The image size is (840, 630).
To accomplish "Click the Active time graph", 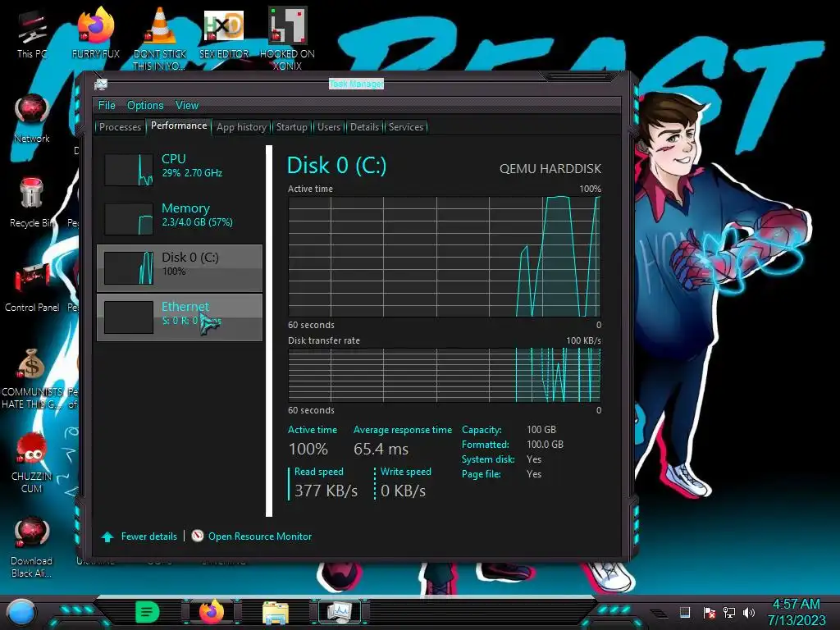I will pos(444,257).
